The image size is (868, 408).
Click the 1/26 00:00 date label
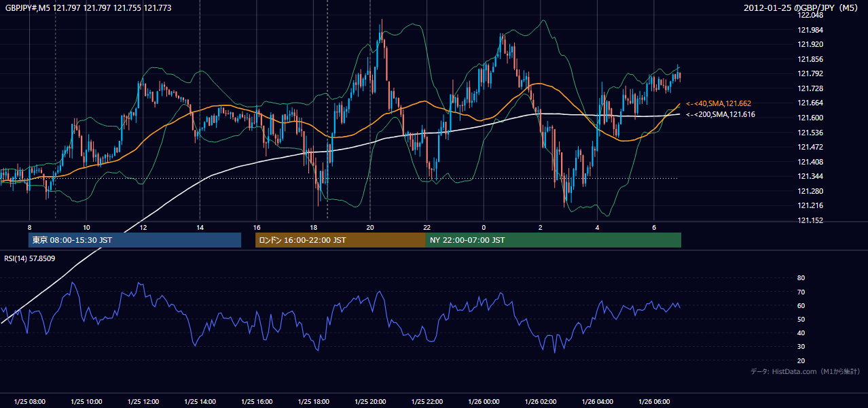tap(484, 402)
